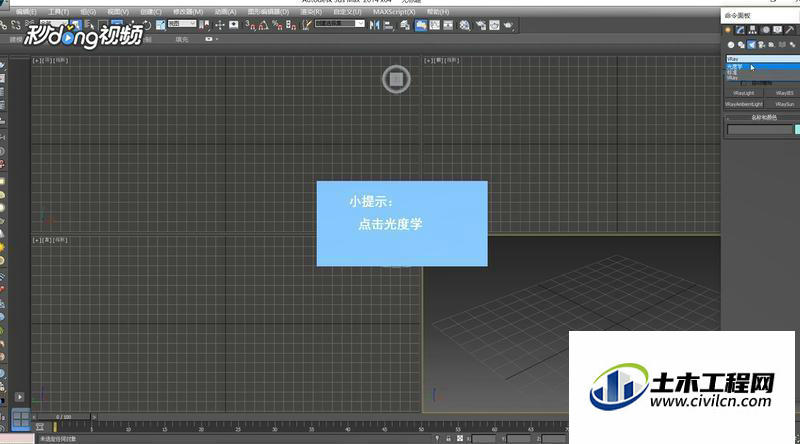800x444 pixels.
Task: Open Select by Name tool
Action: pyautogui.click(x=90, y=24)
